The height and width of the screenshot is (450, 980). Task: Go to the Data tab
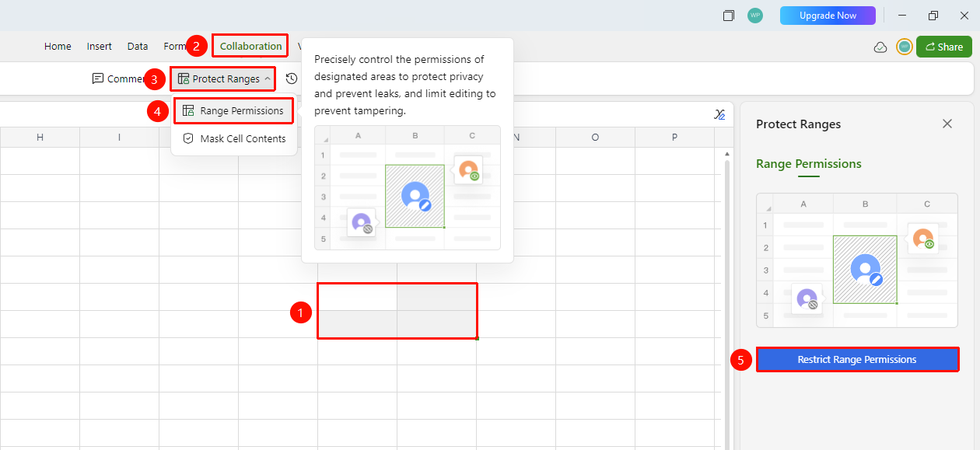(138, 46)
